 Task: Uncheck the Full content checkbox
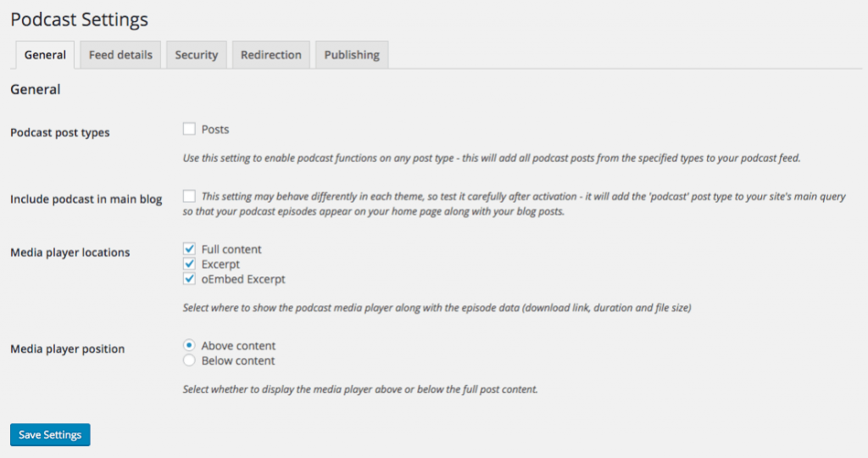tap(190, 249)
